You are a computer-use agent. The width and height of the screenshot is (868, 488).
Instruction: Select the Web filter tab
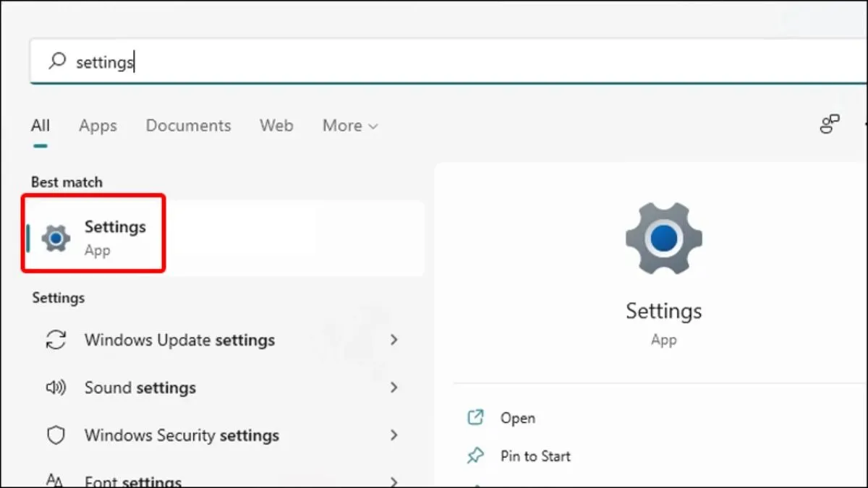(276, 126)
